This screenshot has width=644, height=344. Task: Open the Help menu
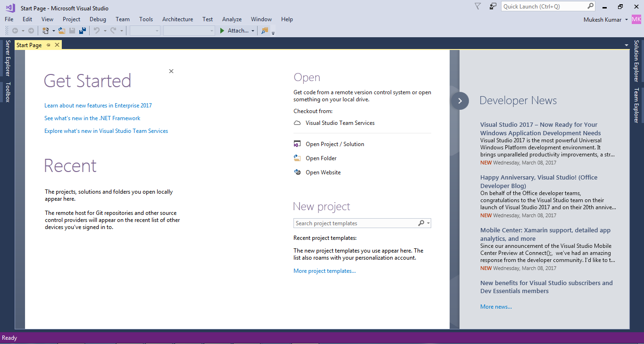pos(287,19)
